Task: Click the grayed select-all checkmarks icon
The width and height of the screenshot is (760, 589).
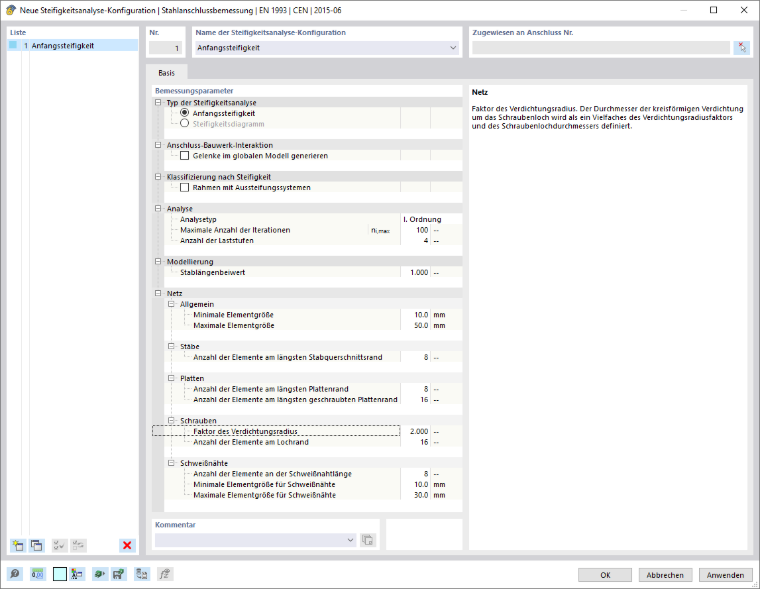Action: (59, 545)
